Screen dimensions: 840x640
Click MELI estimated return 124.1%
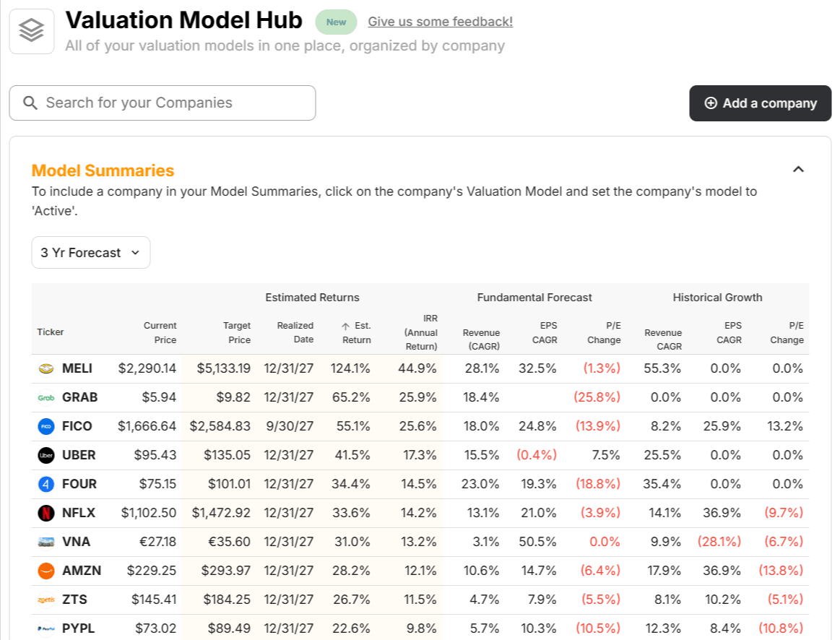pyautogui.click(x=350, y=368)
